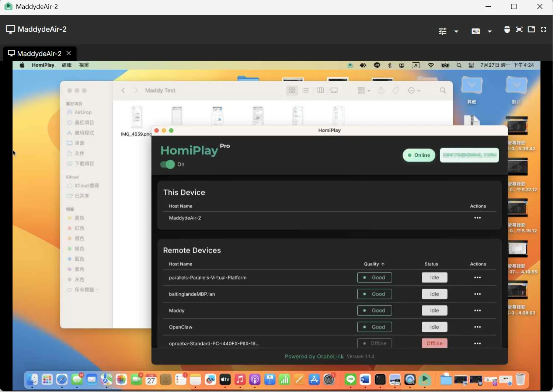Open Finder from the Dock

(32, 379)
